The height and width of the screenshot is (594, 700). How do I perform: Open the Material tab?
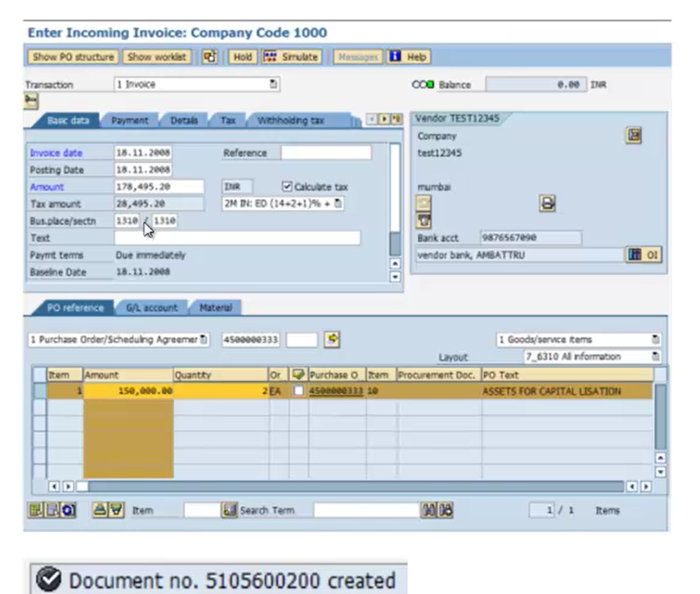click(216, 307)
